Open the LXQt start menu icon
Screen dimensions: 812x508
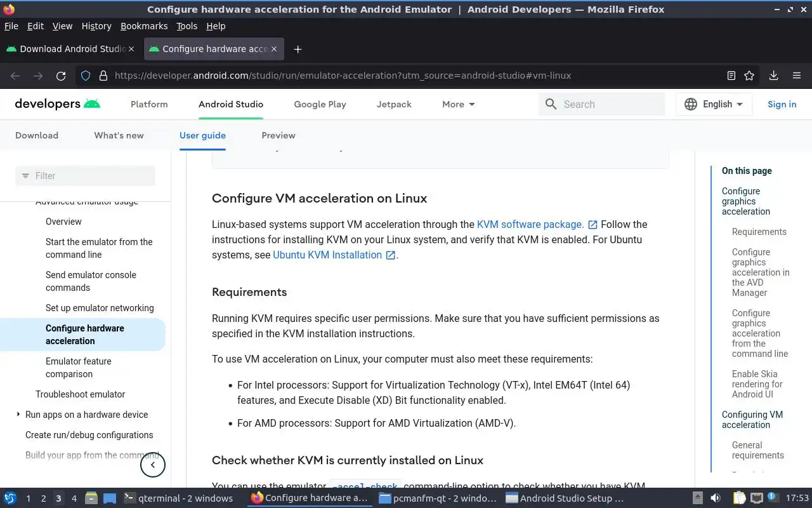(10, 498)
